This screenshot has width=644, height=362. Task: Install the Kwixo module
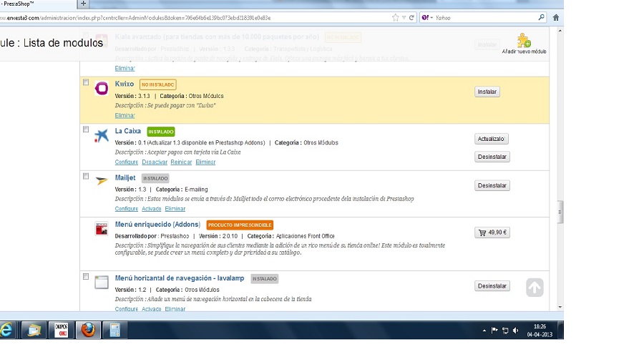point(487,92)
